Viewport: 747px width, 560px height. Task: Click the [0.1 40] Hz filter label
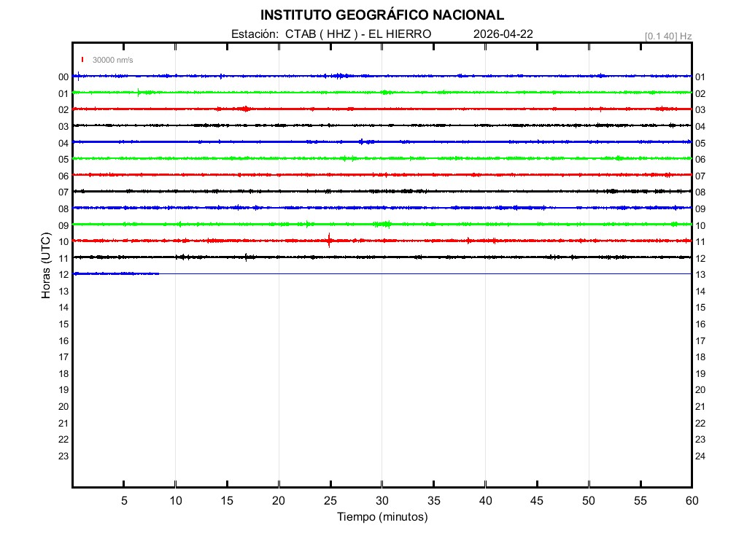click(x=667, y=36)
